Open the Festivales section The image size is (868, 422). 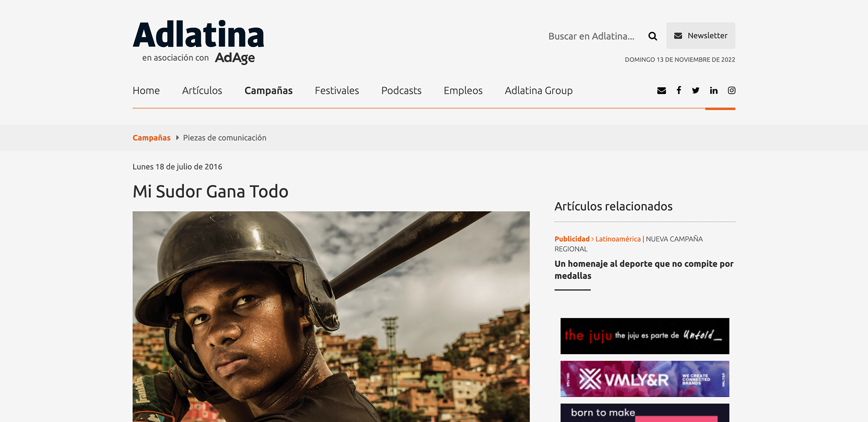point(337,90)
